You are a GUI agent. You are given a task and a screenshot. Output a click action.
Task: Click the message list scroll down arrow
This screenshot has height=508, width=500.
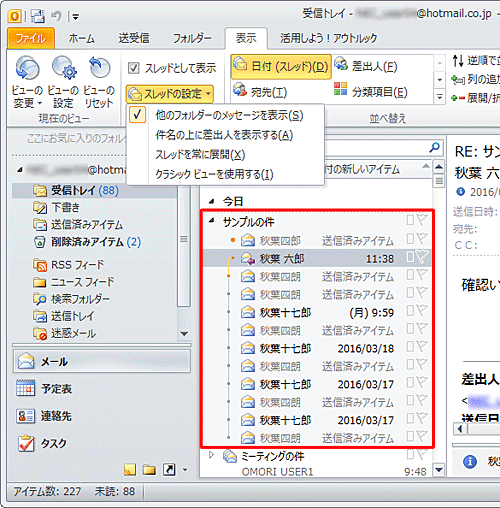439,470
